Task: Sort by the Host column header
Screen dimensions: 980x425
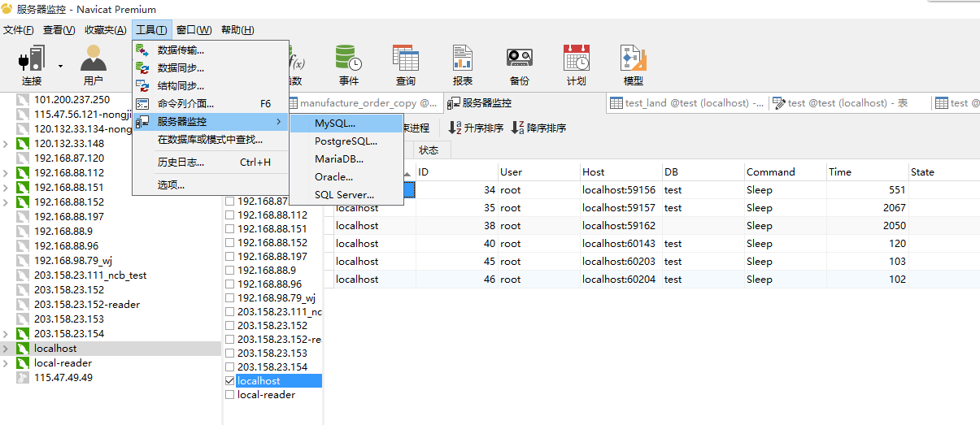Action: point(620,171)
